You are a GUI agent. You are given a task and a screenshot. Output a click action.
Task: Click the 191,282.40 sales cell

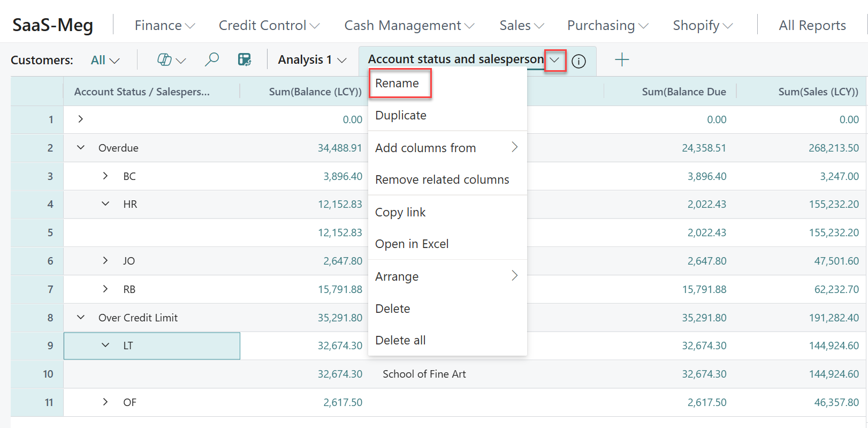(834, 318)
